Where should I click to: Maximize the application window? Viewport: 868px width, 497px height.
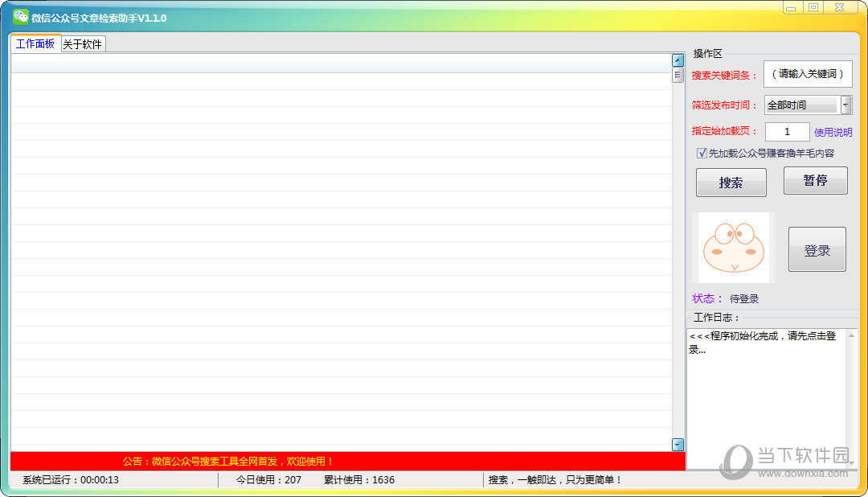[813, 7]
